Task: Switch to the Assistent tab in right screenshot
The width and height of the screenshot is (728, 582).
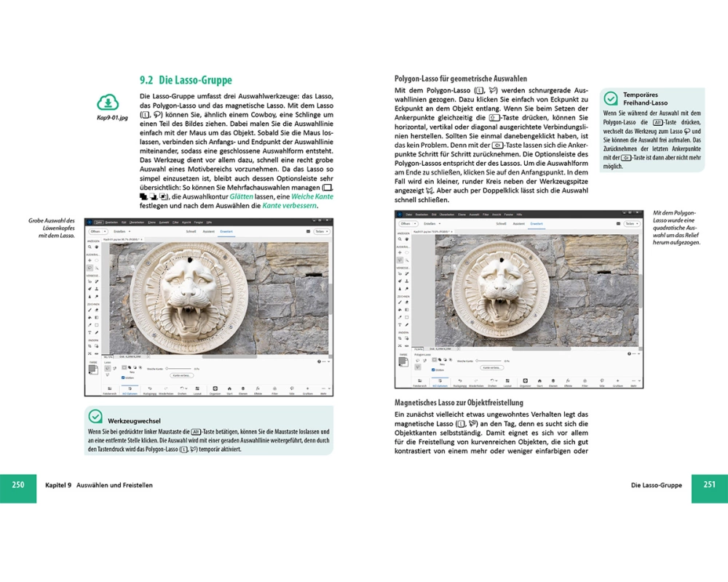Action: 518,223
